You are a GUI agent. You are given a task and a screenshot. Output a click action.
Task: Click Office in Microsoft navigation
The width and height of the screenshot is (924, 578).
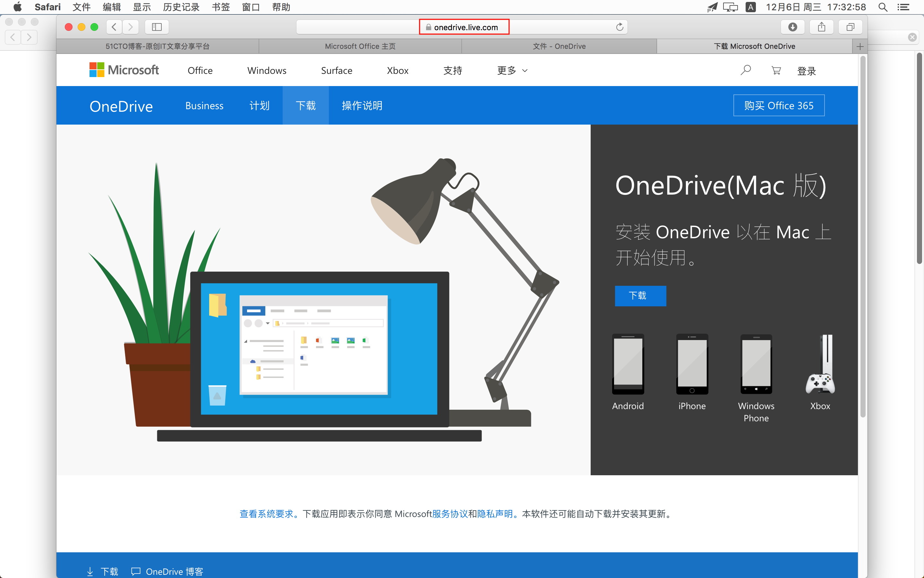pyautogui.click(x=200, y=70)
